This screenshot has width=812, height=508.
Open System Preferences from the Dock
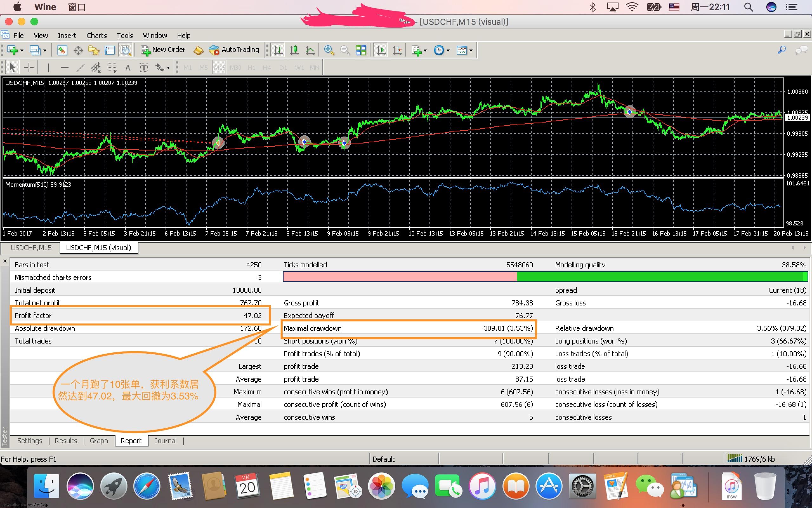click(583, 486)
